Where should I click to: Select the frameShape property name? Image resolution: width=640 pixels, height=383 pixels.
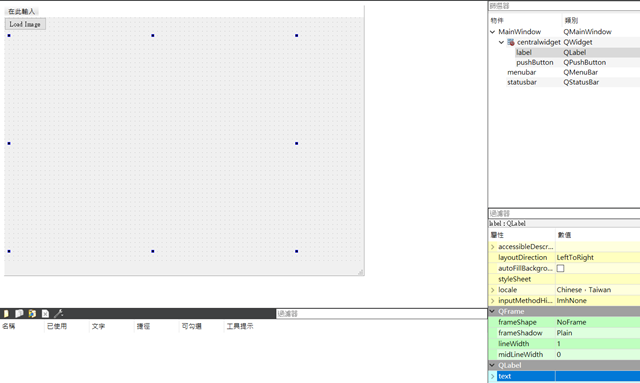pyautogui.click(x=517, y=322)
